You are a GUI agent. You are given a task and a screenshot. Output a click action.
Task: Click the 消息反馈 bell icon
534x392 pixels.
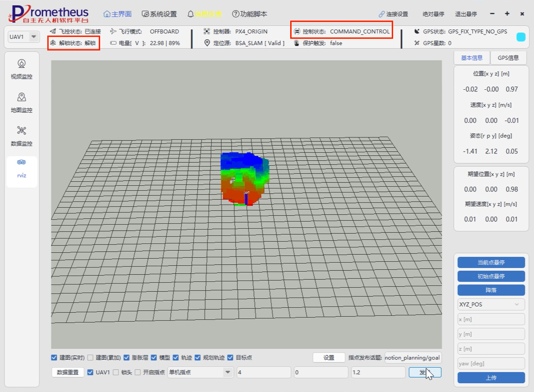(x=190, y=14)
